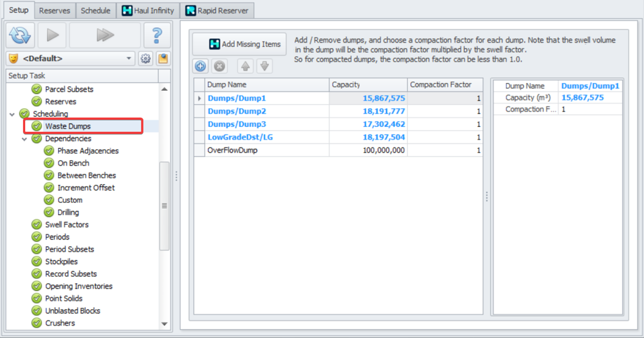Screen dimensions: 644x338
Task: Click the Drilling green check icon
Action: tap(49, 212)
